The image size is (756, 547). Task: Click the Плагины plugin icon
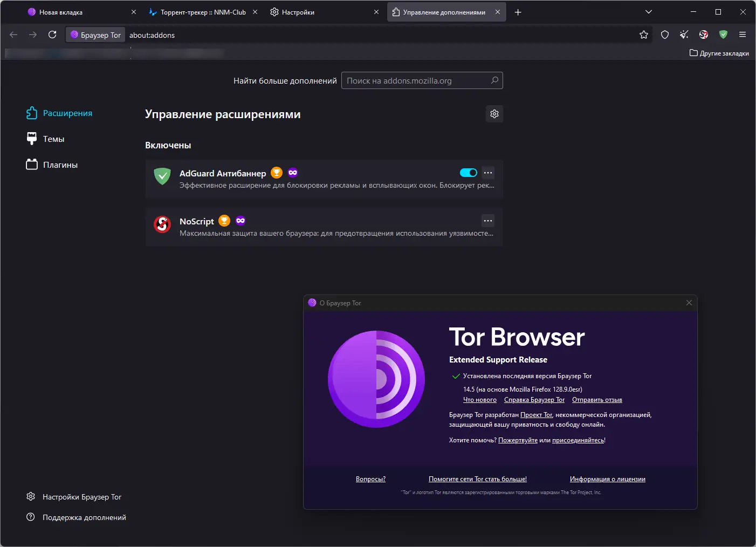32,165
